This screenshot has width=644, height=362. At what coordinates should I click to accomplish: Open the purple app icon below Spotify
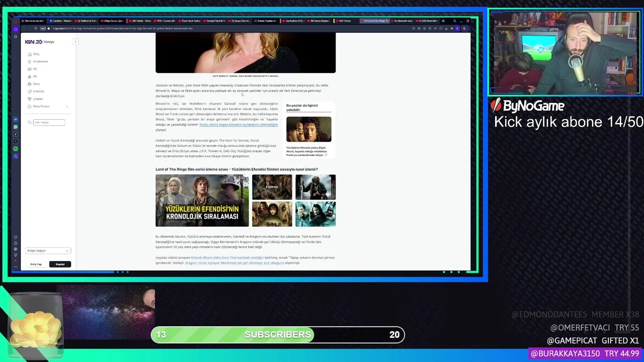point(16,156)
